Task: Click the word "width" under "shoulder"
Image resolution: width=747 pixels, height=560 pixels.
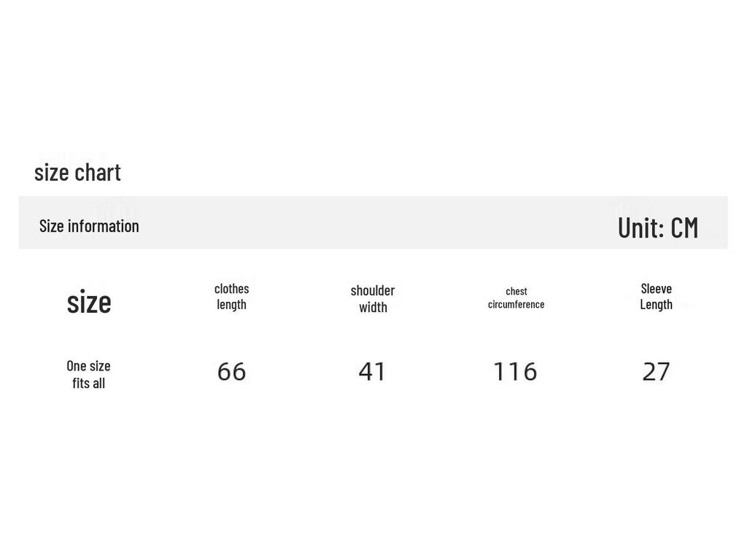Action: click(x=373, y=307)
